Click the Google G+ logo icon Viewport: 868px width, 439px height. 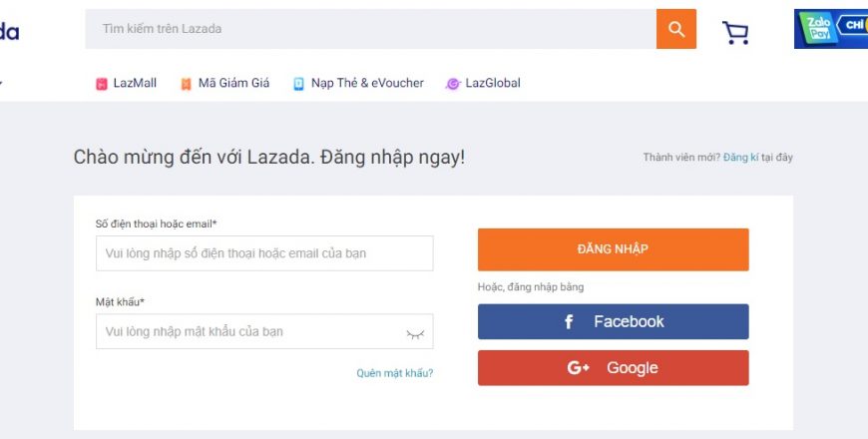(578, 367)
